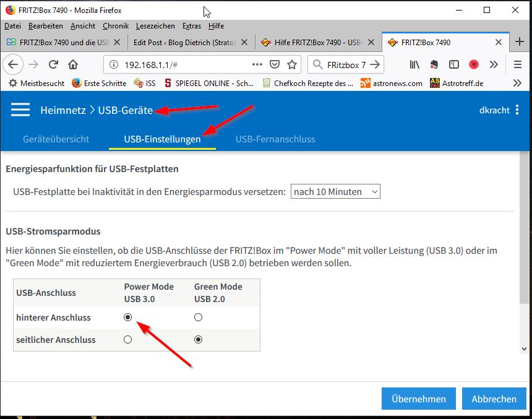Open the Firefox application menu button
This screenshot has width=532, height=419.
(x=518, y=64)
